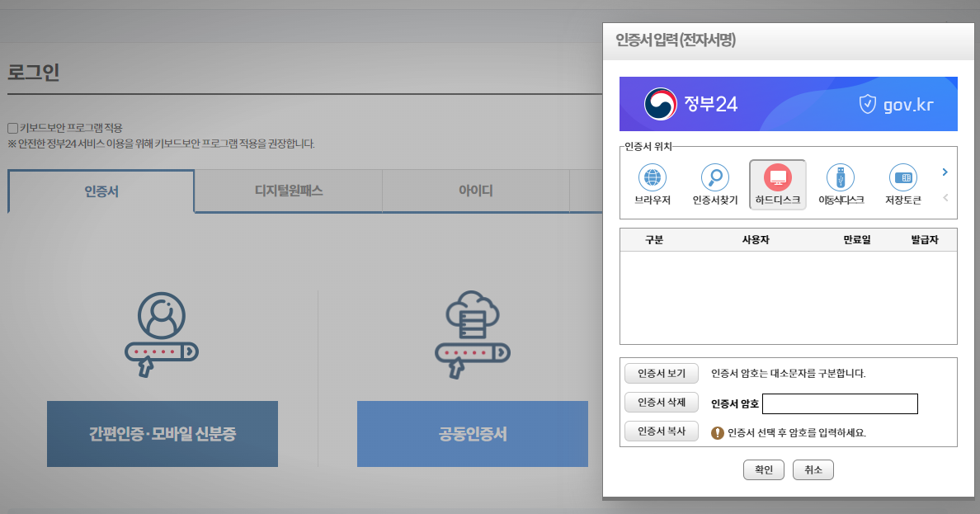Confirm with the 확인 button

point(764,469)
